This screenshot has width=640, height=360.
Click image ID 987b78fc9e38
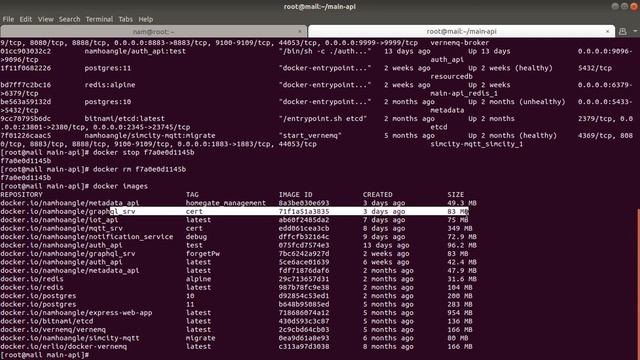(304, 287)
